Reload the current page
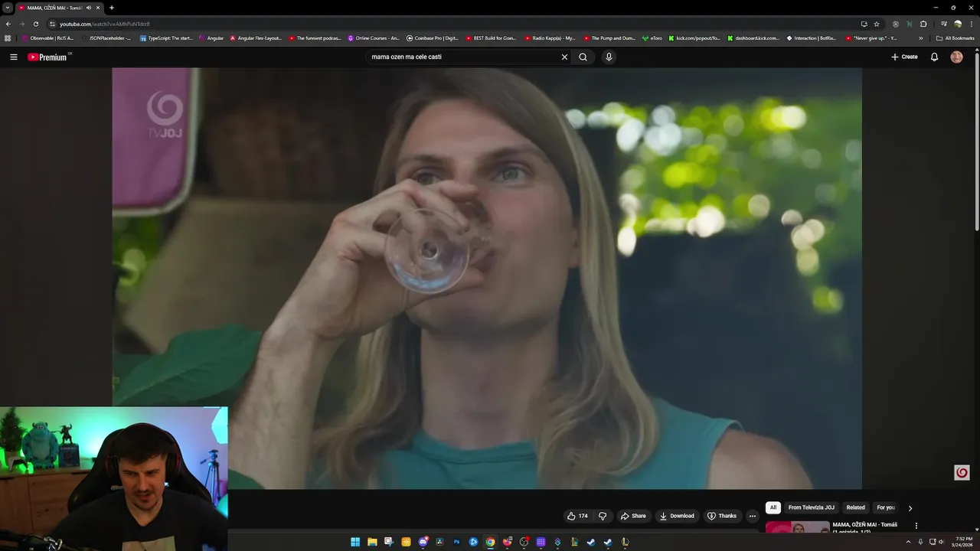 (x=36, y=24)
